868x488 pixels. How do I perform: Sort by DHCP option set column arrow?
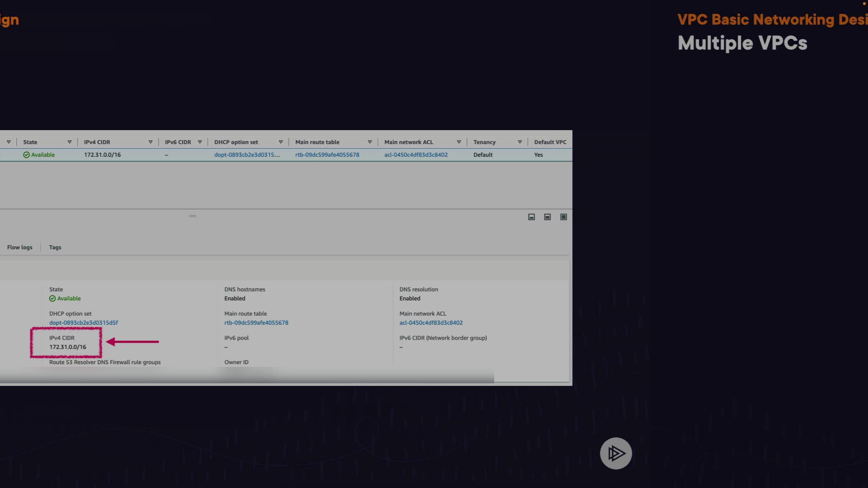click(x=281, y=142)
